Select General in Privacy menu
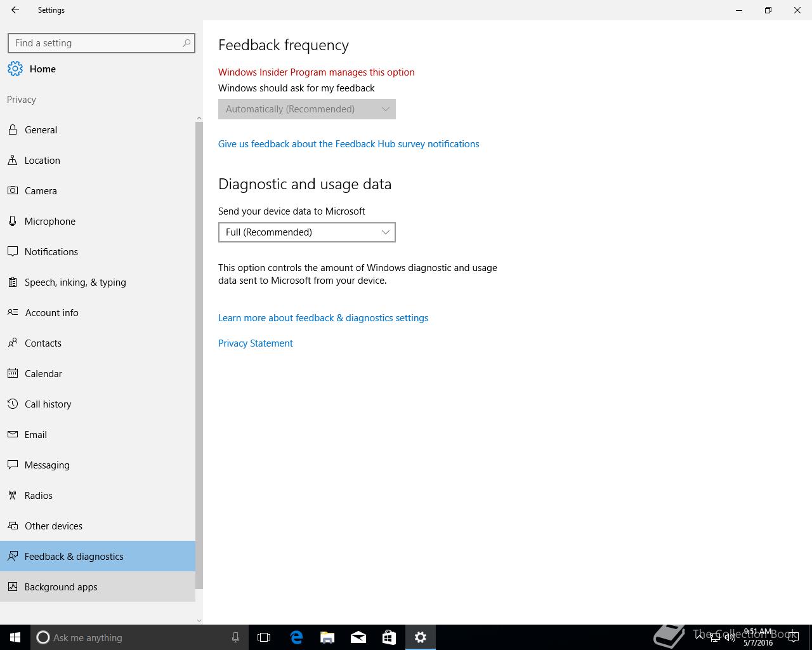812x650 pixels. pos(98,129)
